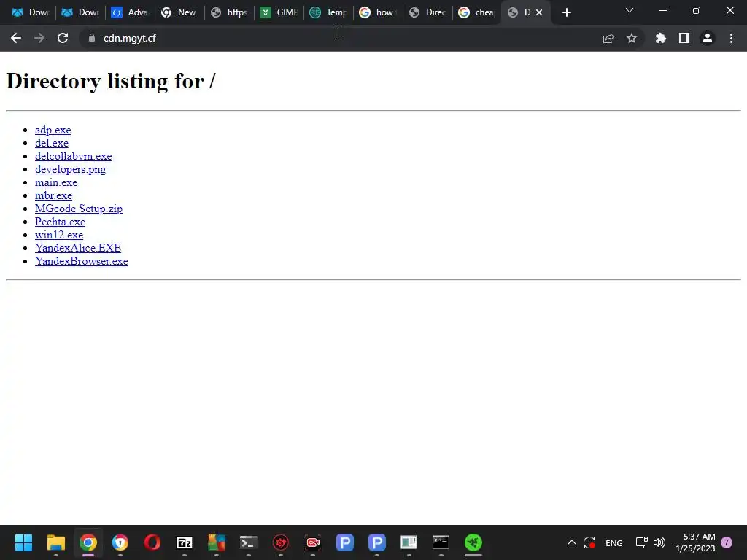Open the Pechta.exe link
Screen dimensions: 747x560
(x=60, y=222)
